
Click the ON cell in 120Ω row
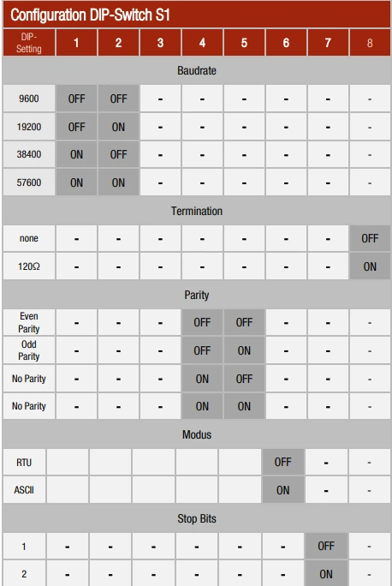tap(370, 266)
